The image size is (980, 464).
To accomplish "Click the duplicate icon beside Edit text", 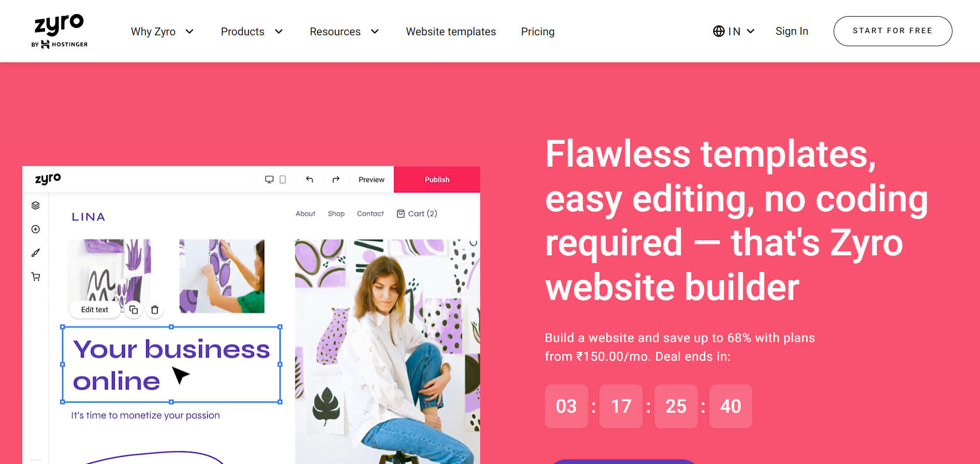I will pos(133,310).
